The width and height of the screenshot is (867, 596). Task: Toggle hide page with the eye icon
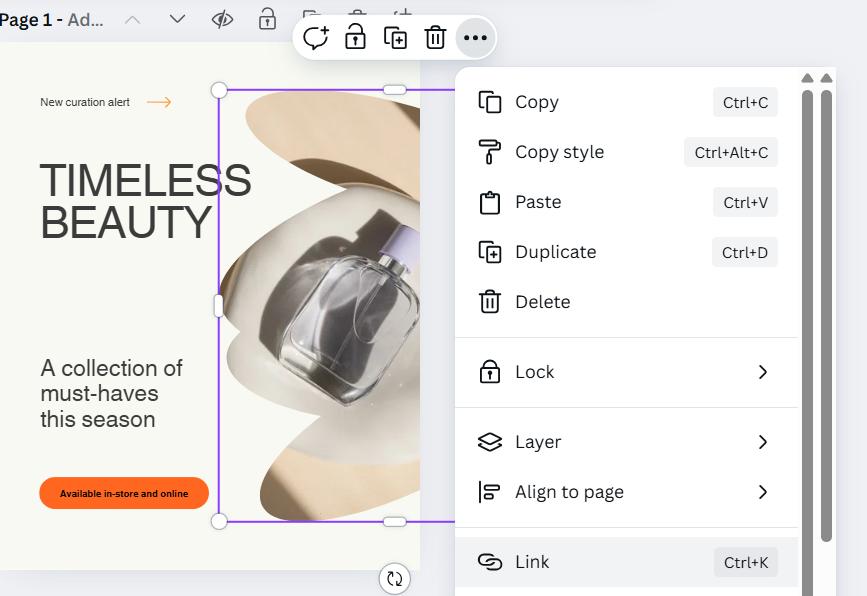click(x=223, y=19)
